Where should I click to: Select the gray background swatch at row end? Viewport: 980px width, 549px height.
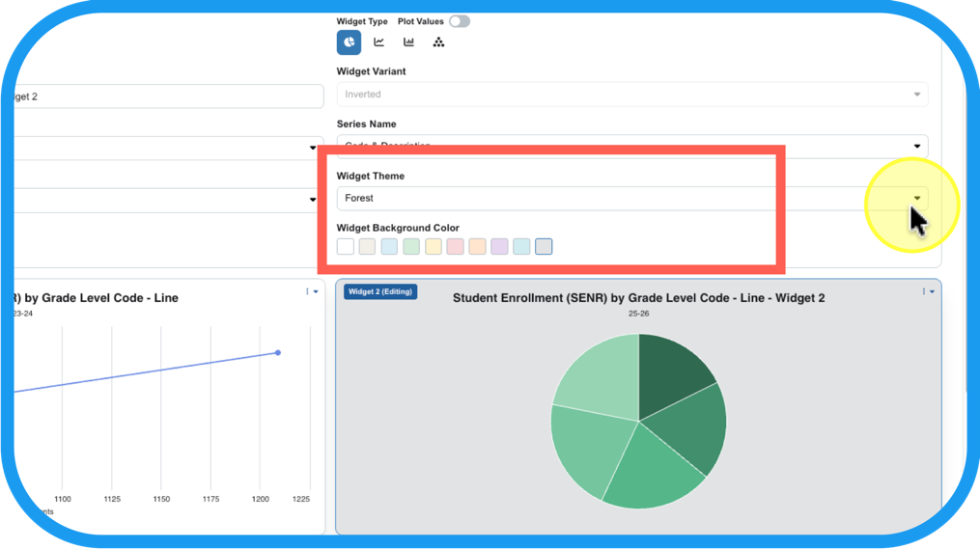pyautogui.click(x=544, y=247)
